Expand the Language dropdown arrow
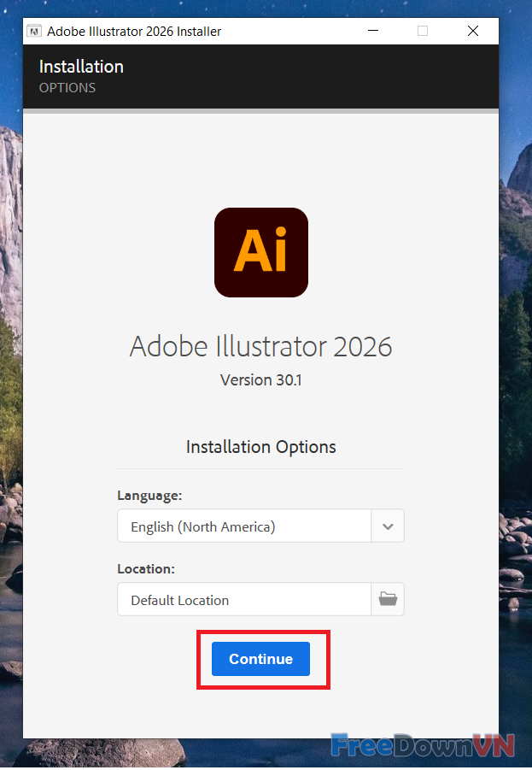The image size is (532, 770). click(x=388, y=526)
